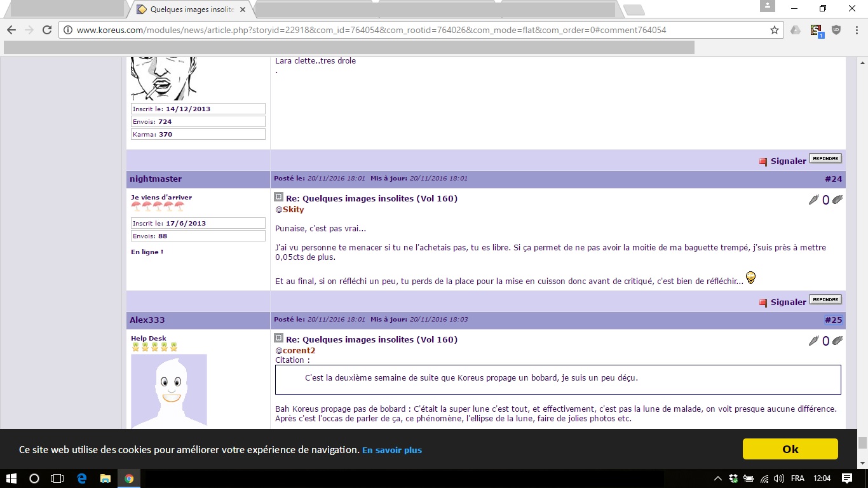The image size is (868, 488).
Task: Downvote nightmaster's comment #24 with the stick icon
Action: pos(837,200)
